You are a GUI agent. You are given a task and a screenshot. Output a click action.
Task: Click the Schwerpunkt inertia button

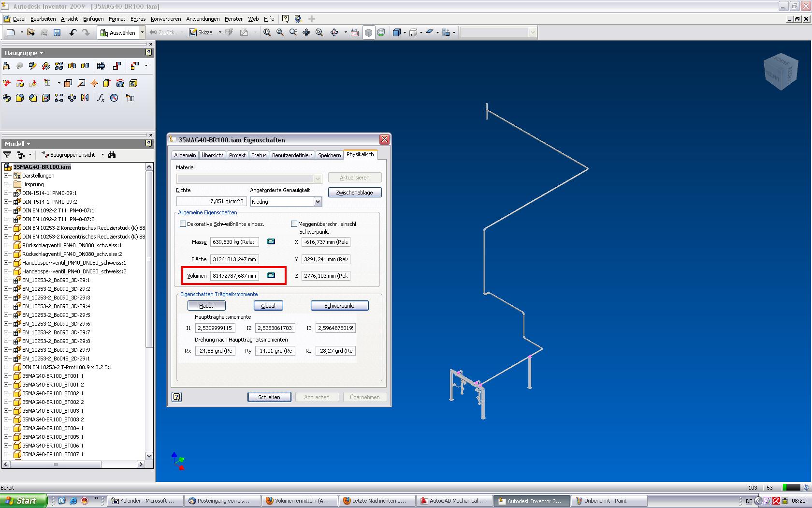[x=339, y=306]
